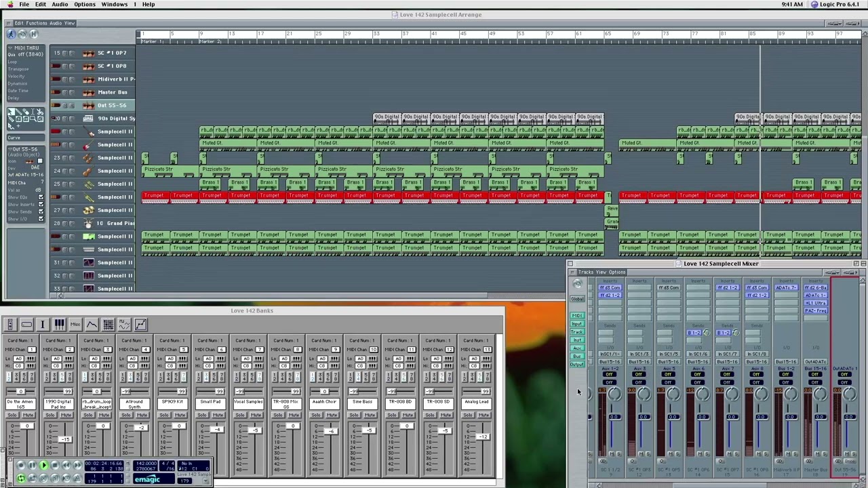
Task: Open the Edit menu in the top menu bar
Action: point(41,4)
